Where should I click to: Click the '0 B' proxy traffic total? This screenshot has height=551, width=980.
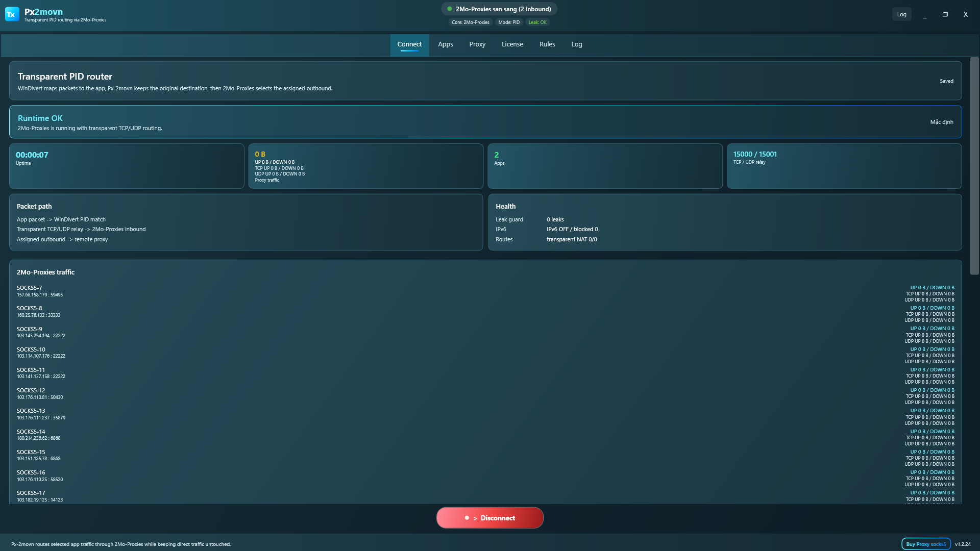click(x=260, y=154)
